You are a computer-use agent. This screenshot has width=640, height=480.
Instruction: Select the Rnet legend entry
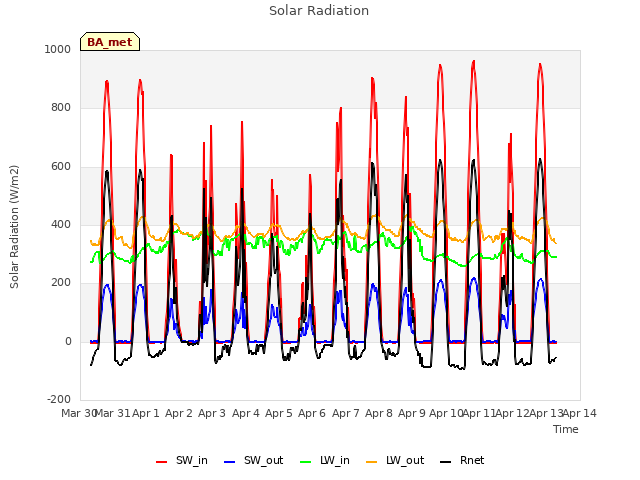462,460
